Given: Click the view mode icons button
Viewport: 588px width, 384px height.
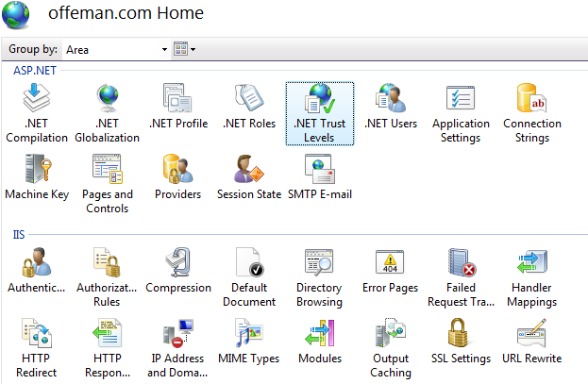Looking at the screenshot, I should pos(180,49).
